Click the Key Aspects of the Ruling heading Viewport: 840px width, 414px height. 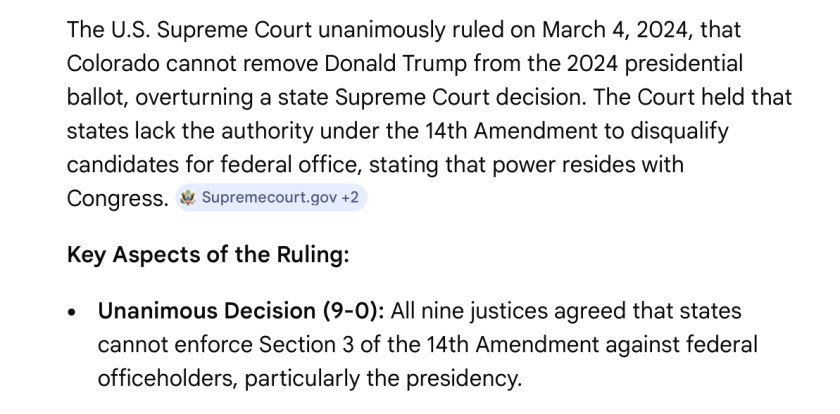(208, 255)
